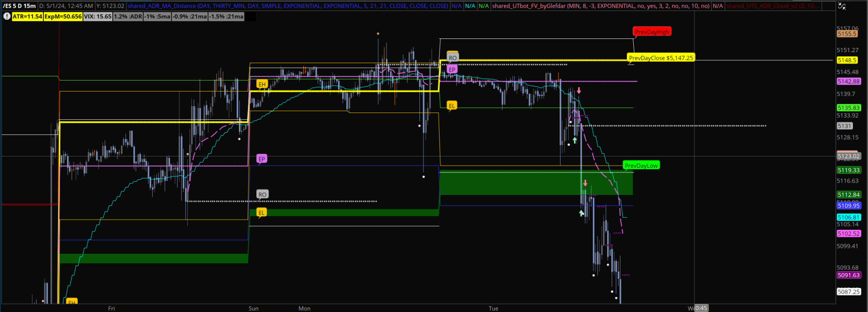Click the cyan 5106.81 price axis tag
This screenshot has height=312, width=868.
849,218
